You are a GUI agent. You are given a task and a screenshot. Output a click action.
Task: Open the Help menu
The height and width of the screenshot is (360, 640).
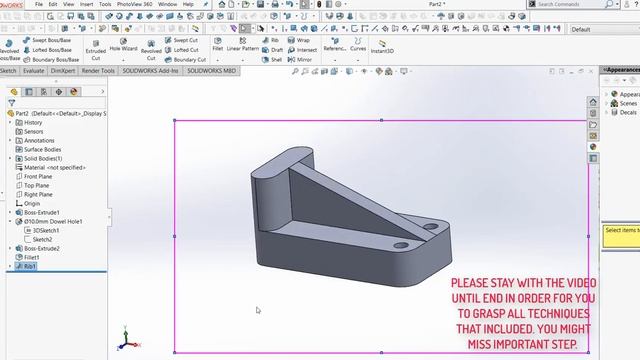pos(188,4)
